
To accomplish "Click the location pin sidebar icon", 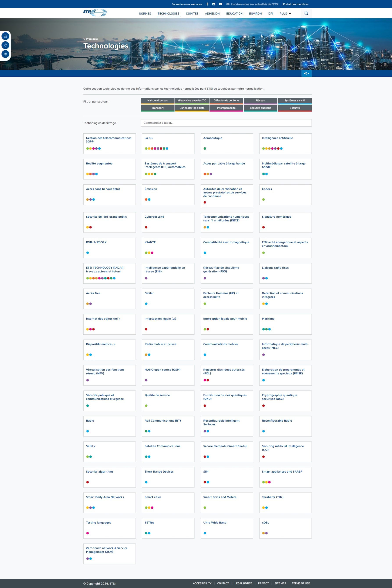I will (x=5, y=45).
